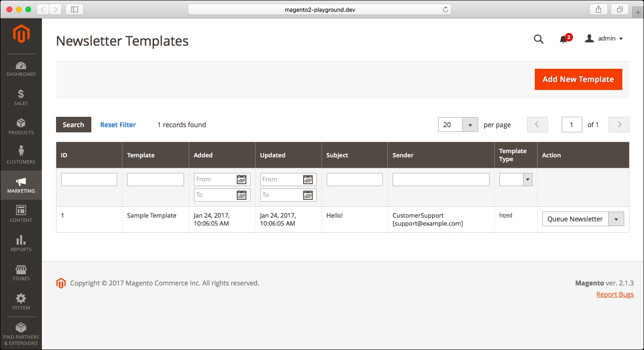Image resolution: width=644 pixels, height=350 pixels.
Task: Open the Dashboard sidebar section
Action: pos(21,68)
